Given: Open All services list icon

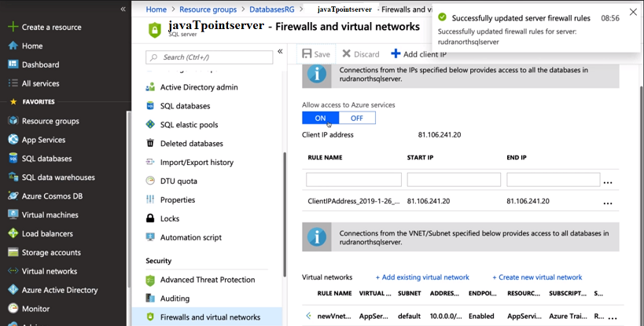Looking at the screenshot, I should (x=13, y=83).
